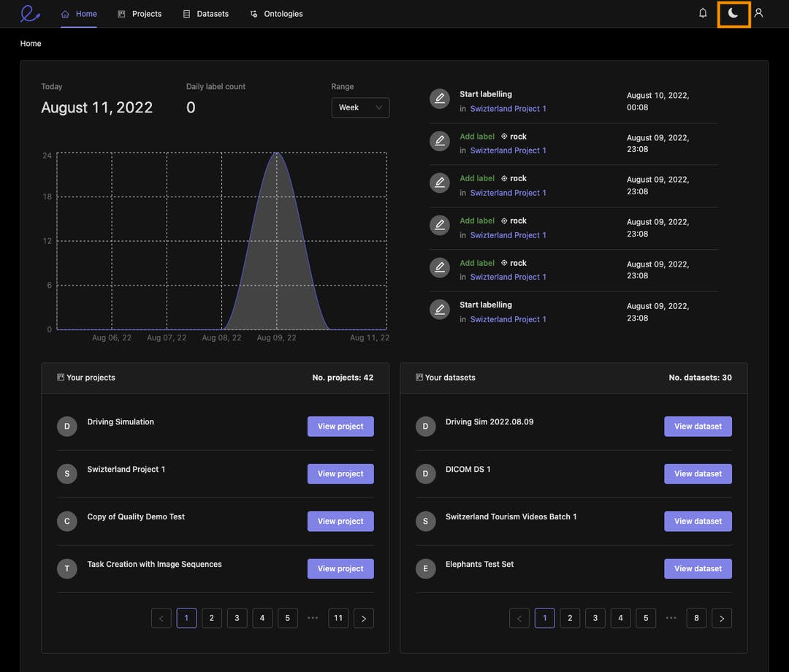Click the No. projects: 42 text
This screenshot has height=672, width=789.
point(343,378)
